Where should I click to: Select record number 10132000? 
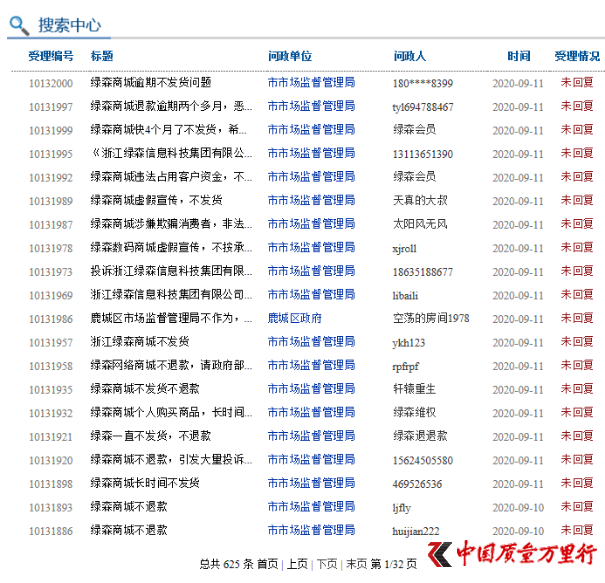click(x=51, y=83)
